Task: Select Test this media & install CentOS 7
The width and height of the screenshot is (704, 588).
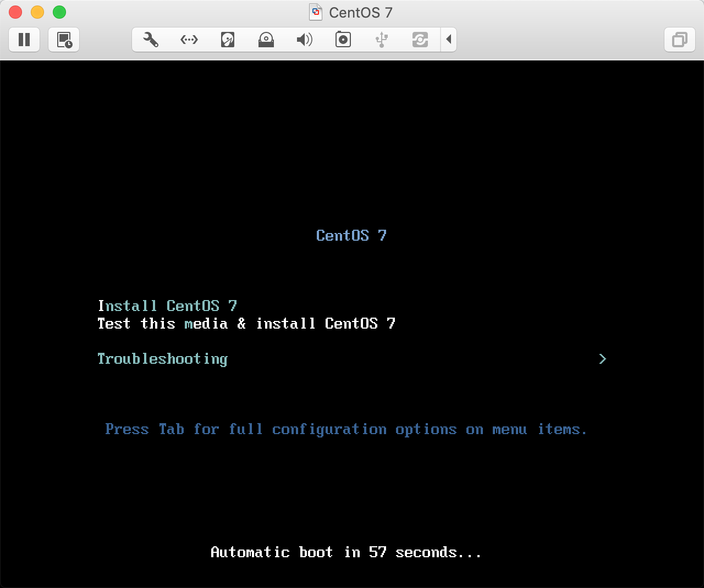Action: pos(246,323)
